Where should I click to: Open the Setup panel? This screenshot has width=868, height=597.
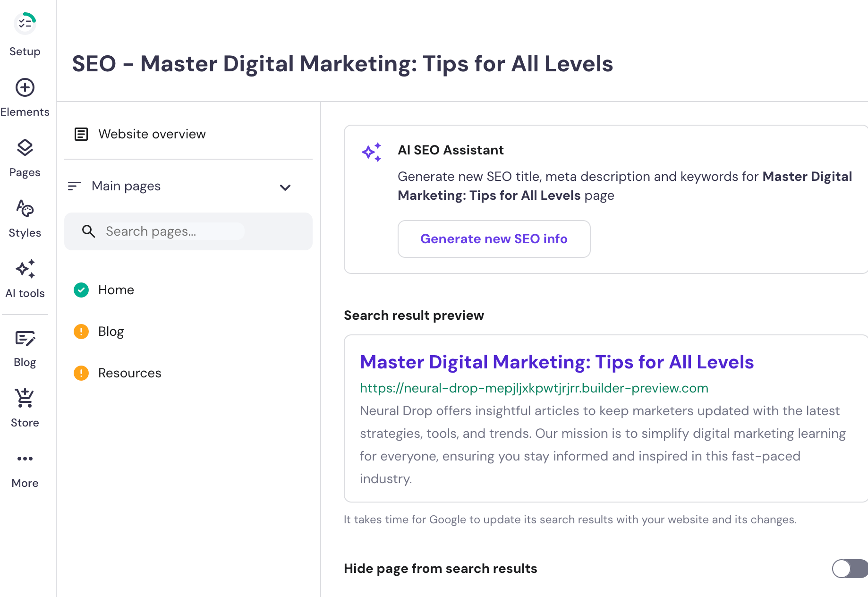(x=25, y=33)
